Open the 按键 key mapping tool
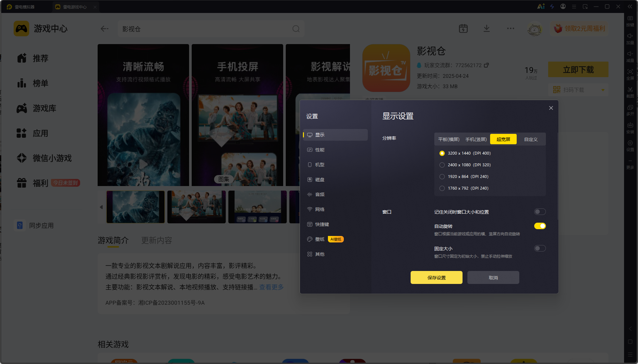 tap(630, 21)
